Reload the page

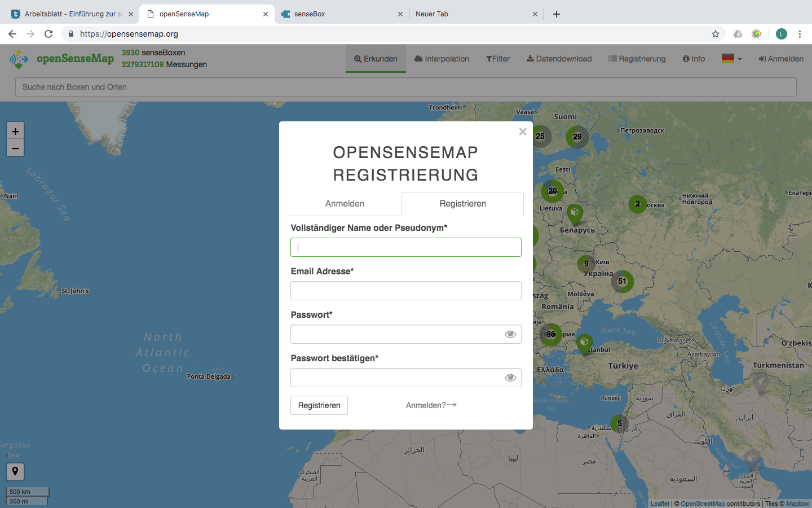(48, 34)
